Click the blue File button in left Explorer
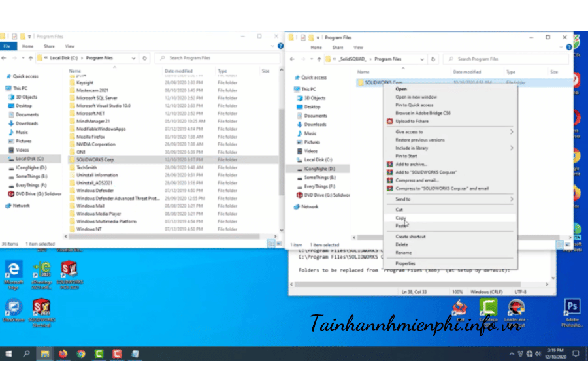Screen dimensions: 588x392 (x=7, y=46)
